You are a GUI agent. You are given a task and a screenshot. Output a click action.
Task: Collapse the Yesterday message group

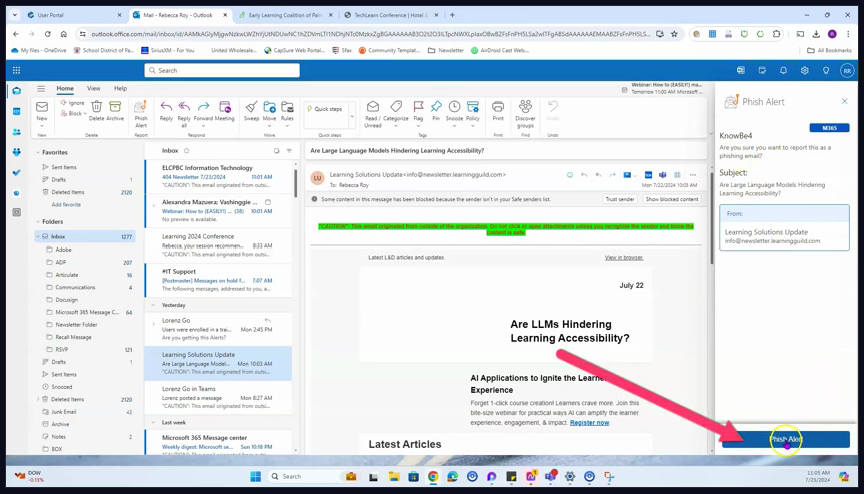153,305
